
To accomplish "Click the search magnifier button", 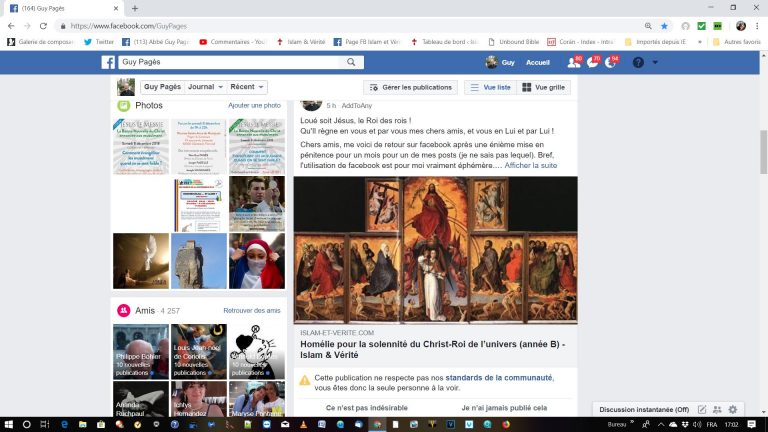I will tap(351, 62).
